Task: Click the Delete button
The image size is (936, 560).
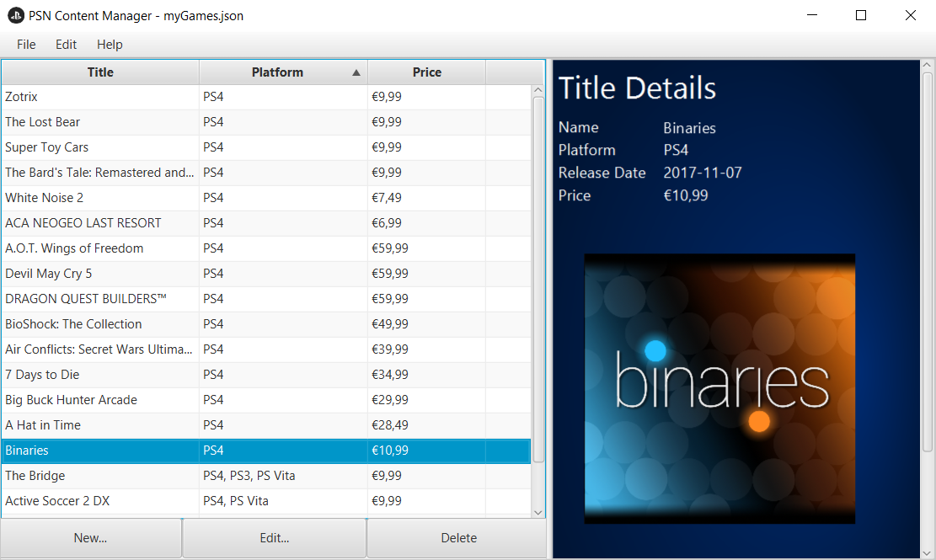Action: [458, 538]
